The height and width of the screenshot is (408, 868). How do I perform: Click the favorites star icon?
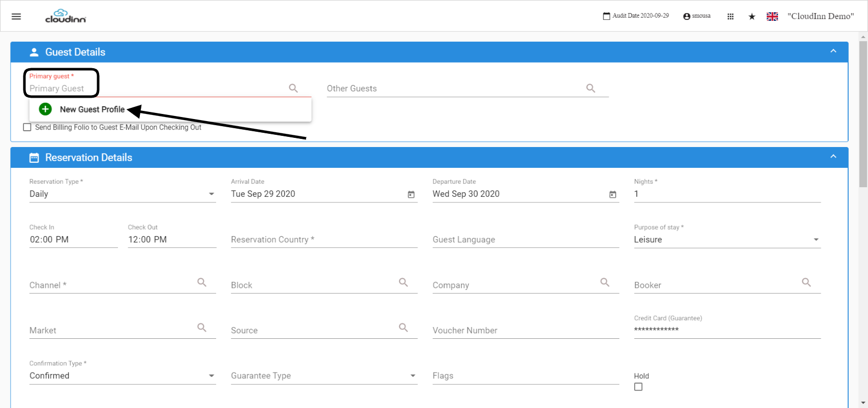point(752,16)
